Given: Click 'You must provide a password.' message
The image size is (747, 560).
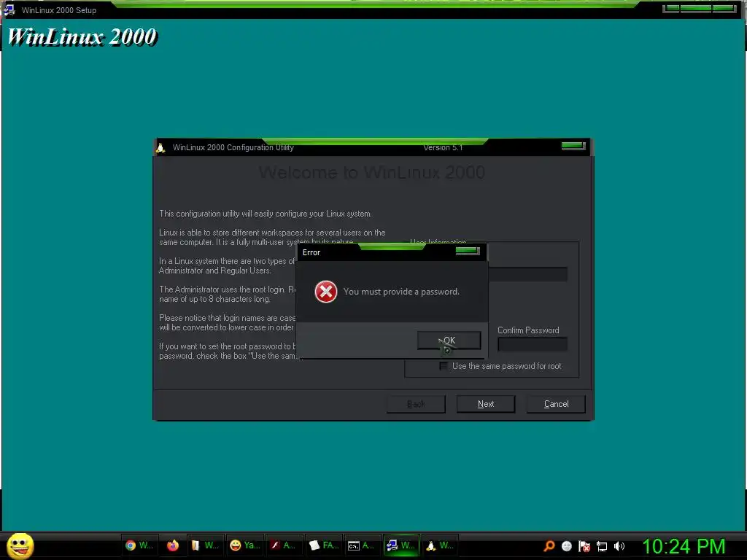Looking at the screenshot, I should pyautogui.click(x=401, y=292).
